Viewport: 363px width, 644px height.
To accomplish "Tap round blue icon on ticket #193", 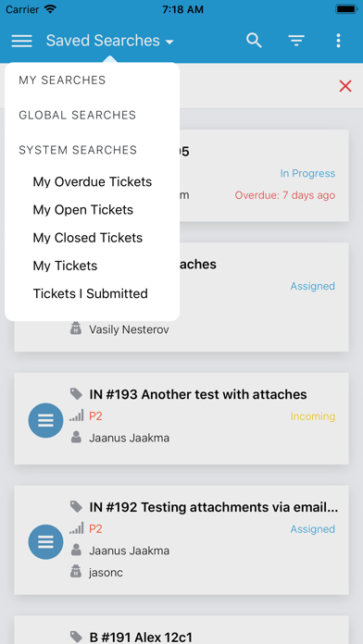I will pos(45,420).
